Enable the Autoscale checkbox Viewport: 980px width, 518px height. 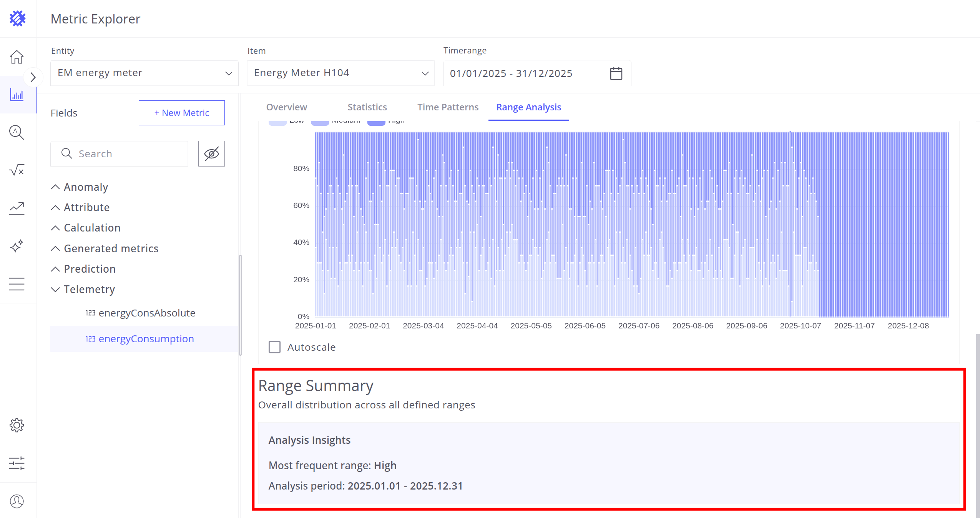[274, 347]
